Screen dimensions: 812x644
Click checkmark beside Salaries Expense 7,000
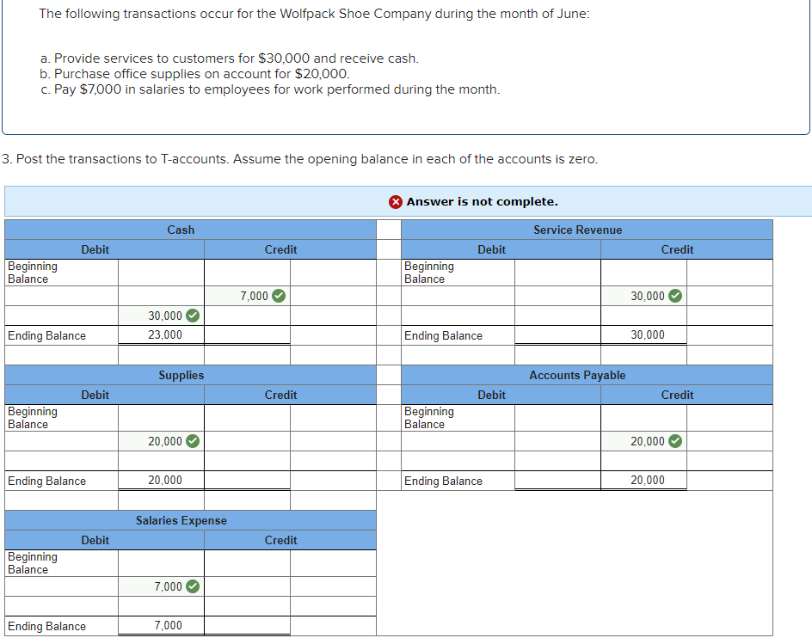[x=193, y=586]
